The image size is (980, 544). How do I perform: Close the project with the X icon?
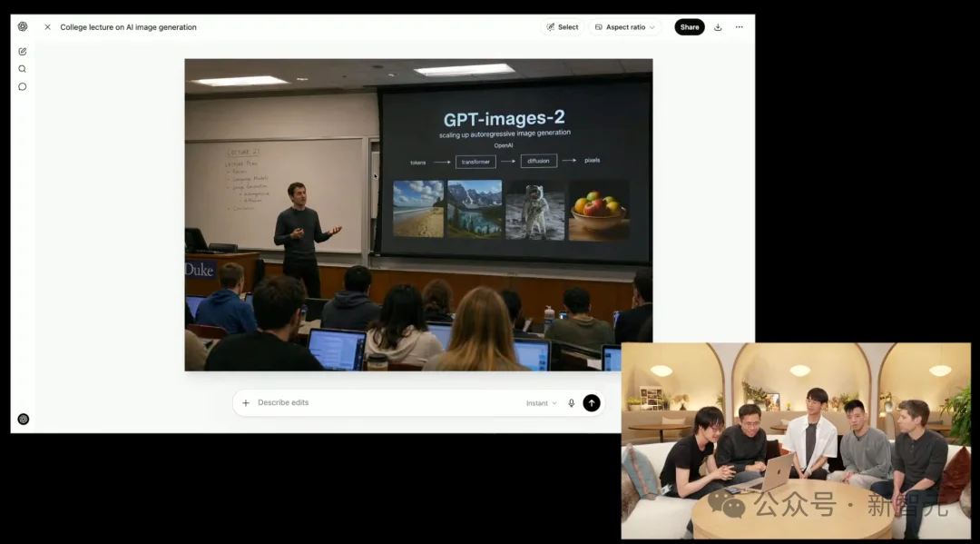[x=47, y=26]
